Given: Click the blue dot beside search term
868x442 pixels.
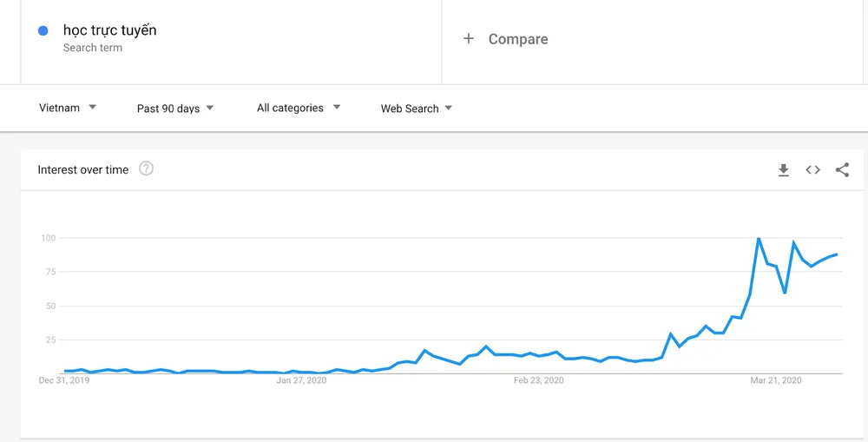Looking at the screenshot, I should coord(43,31).
